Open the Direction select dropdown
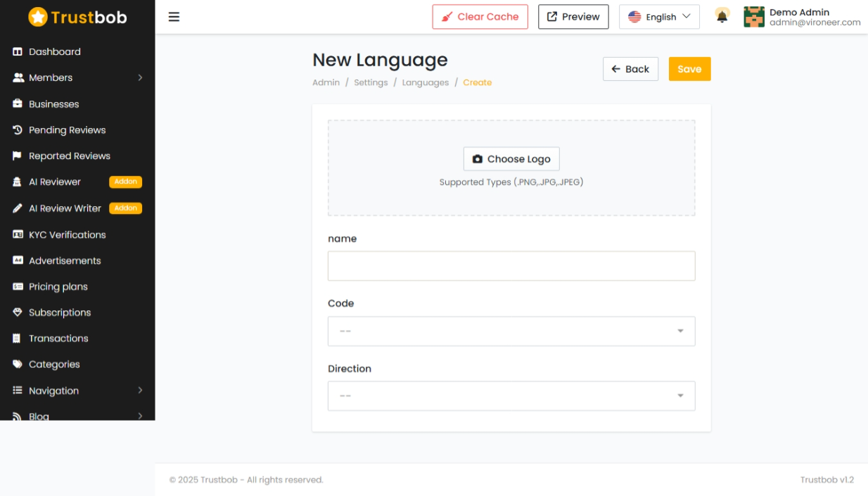The width and height of the screenshot is (868, 496). [511, 396]
